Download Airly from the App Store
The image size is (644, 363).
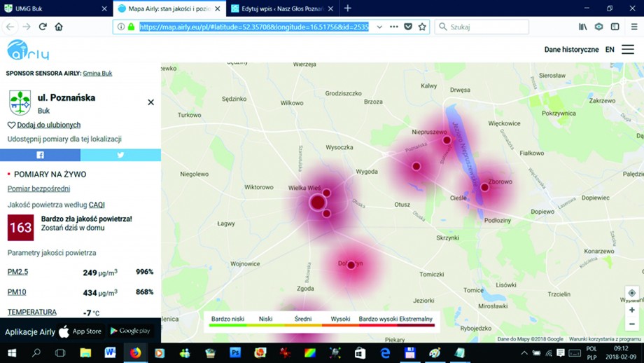[80, 331]
